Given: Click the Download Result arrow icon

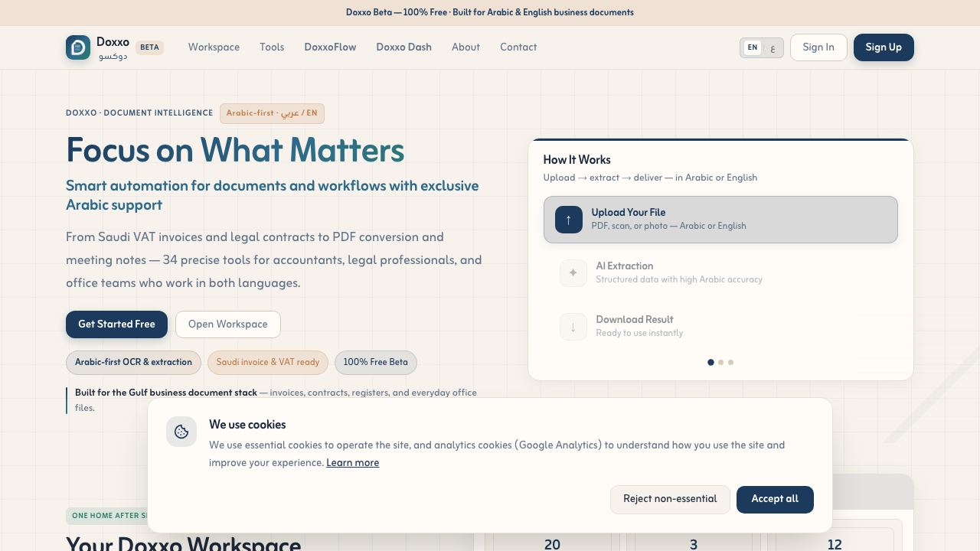Looking at the screenshot, I should pyautogui.click(x=573, y=327).
